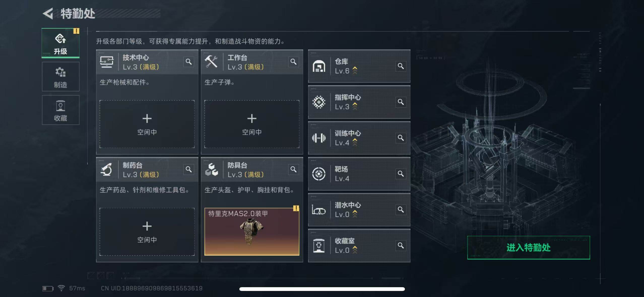This screenshot has width=644, height=297.
Task: Open the magnifier for 技术中心
Action: click(189, 62)
